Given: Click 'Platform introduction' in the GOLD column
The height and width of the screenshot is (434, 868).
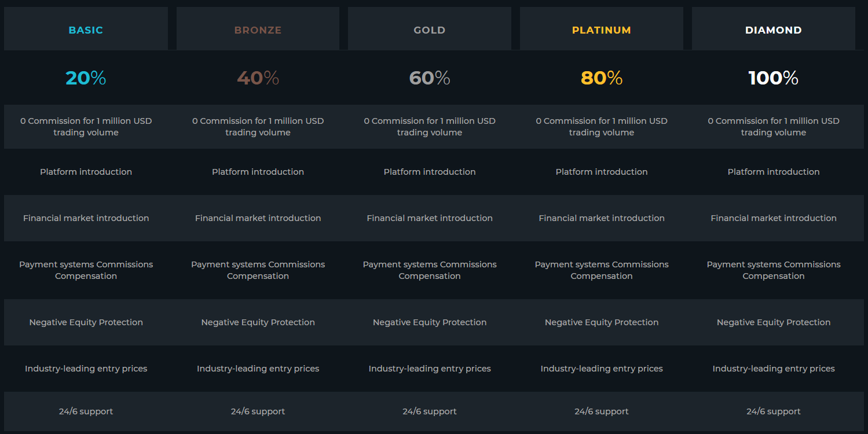Looking at the screenshot, I should (430, 172).
